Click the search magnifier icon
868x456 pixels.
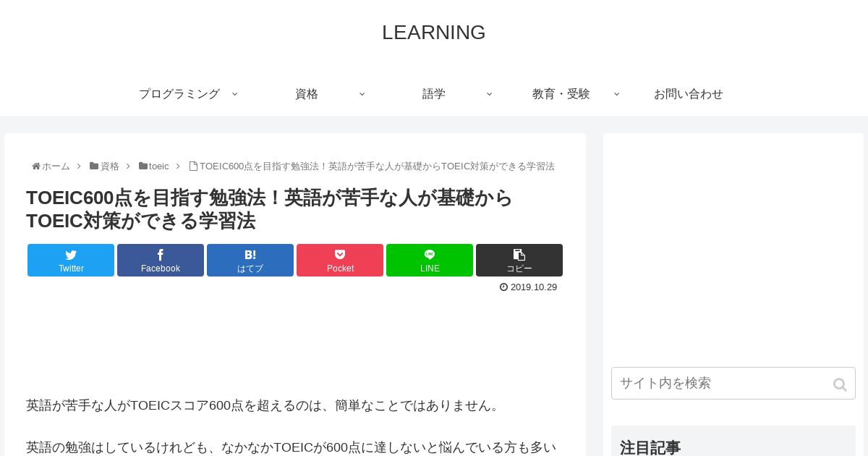tap(840, 384)
